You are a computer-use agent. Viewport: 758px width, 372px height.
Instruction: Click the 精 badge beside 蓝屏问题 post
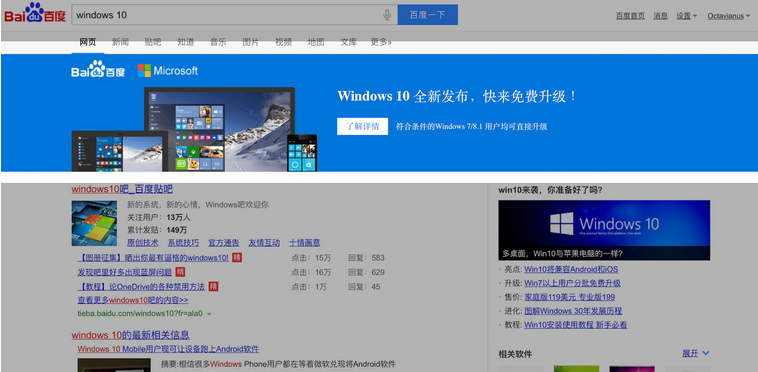point(180,272)
